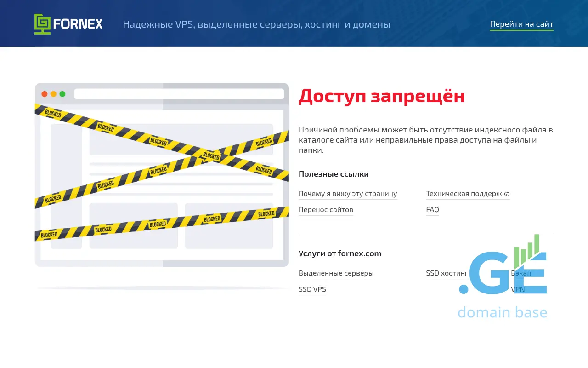588x368 pixels.
Task: Open the VPN service link
Action: point(518,289)
